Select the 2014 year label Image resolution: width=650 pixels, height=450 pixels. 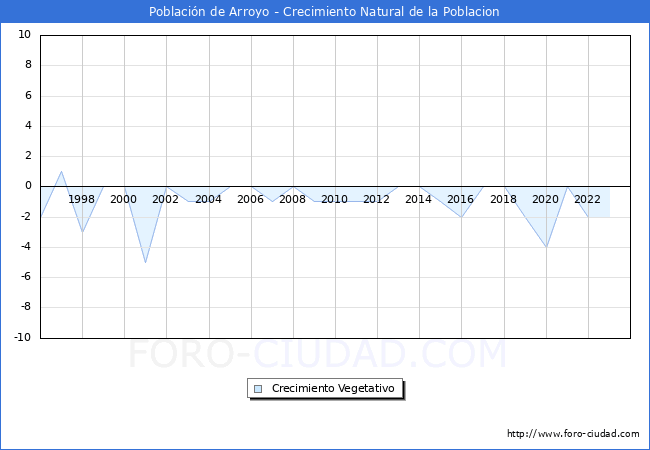point(418,199)
